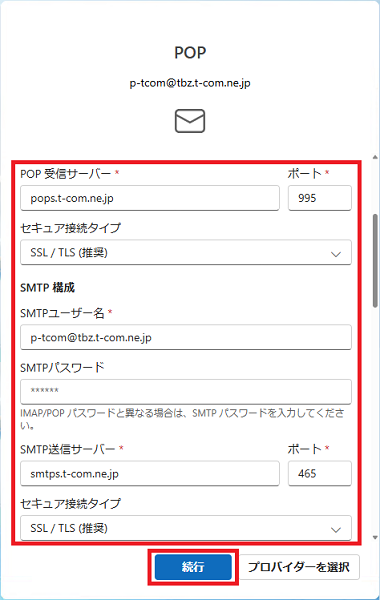Open the POP secure connection type dropdown
The image size is (380, 600).
[x=186, y=253]
